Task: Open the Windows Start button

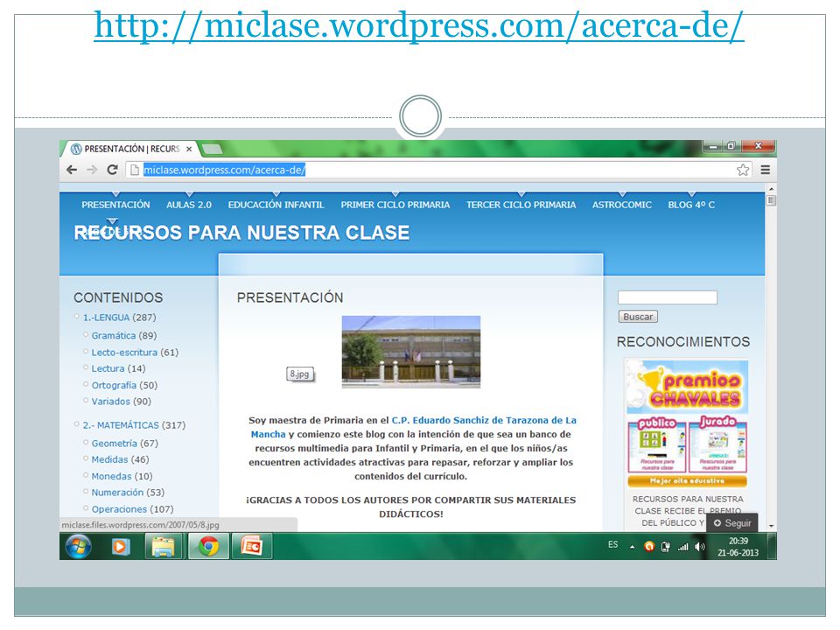Action: [78, 546]
